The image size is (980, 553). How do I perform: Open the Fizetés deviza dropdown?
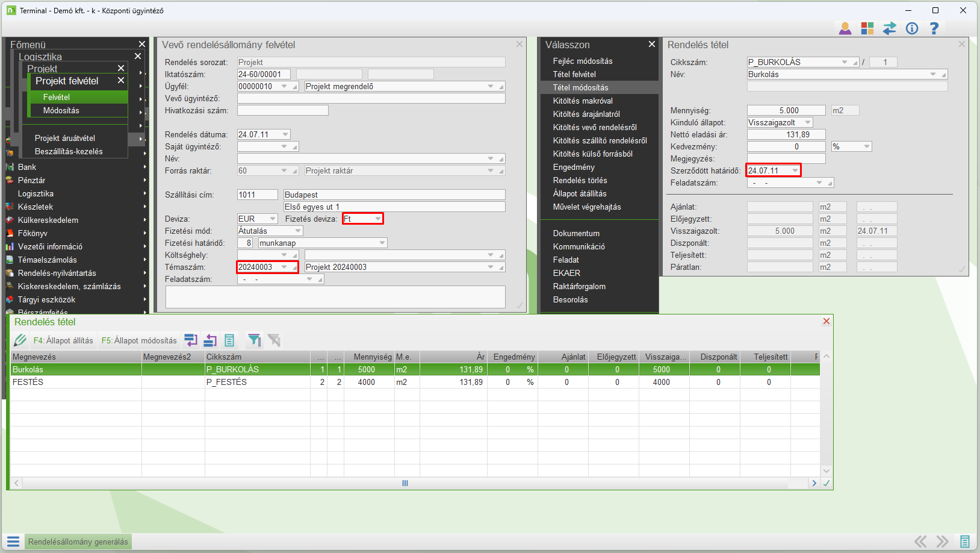click(x=377, y=219)
